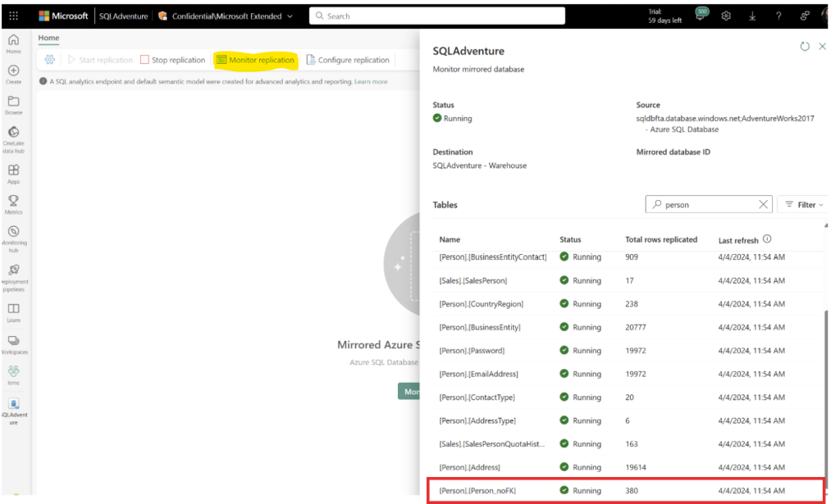
Task: Open Deployment pipelines in the left sidebar
Action: (x=13, y=278)
